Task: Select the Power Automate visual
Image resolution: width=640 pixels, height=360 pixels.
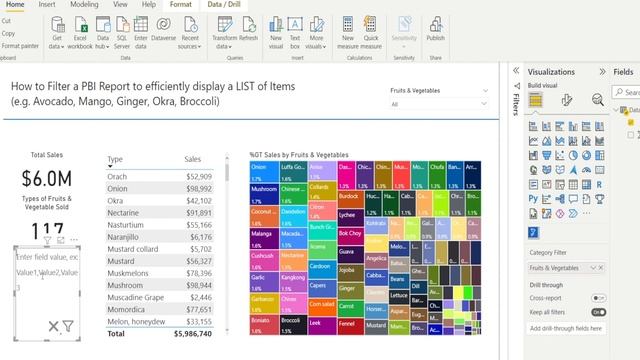Action: point(573,213)
